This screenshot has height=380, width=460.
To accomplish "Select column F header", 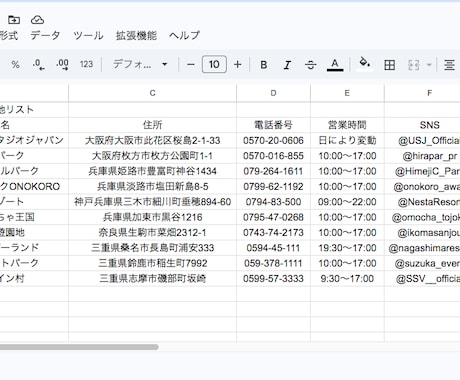I will (422, 93).
